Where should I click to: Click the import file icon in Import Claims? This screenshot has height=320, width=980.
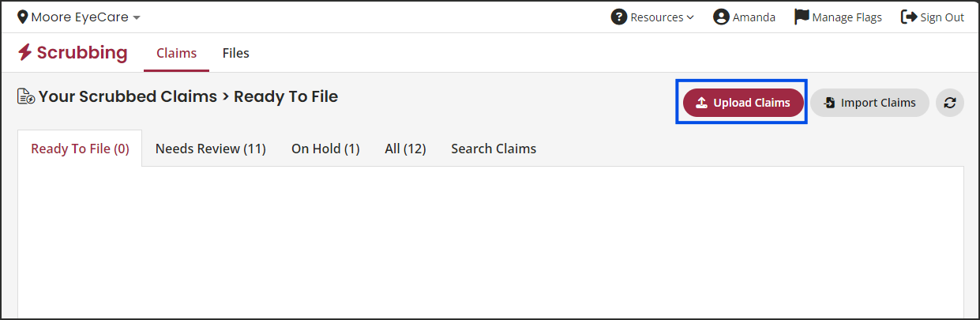pyautogui.click(x=829, y=103)
